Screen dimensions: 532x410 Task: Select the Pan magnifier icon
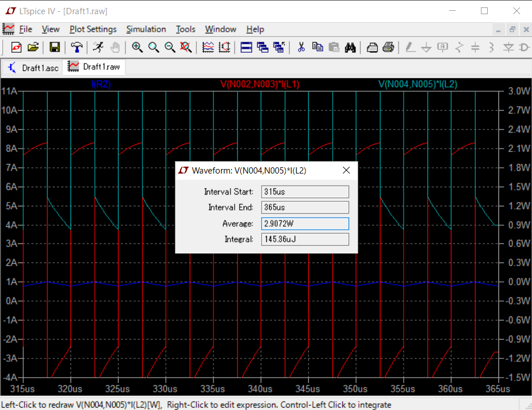153,47
